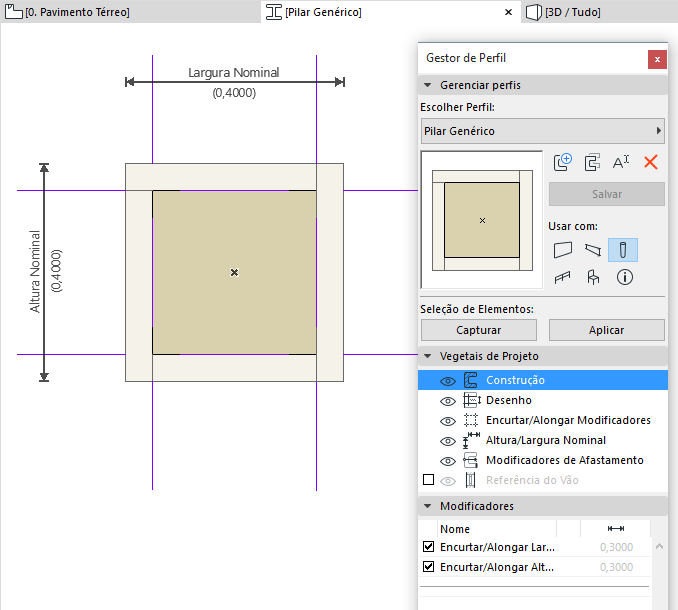
Task: Click the rename profile icon
Action: tap(621, 163)
